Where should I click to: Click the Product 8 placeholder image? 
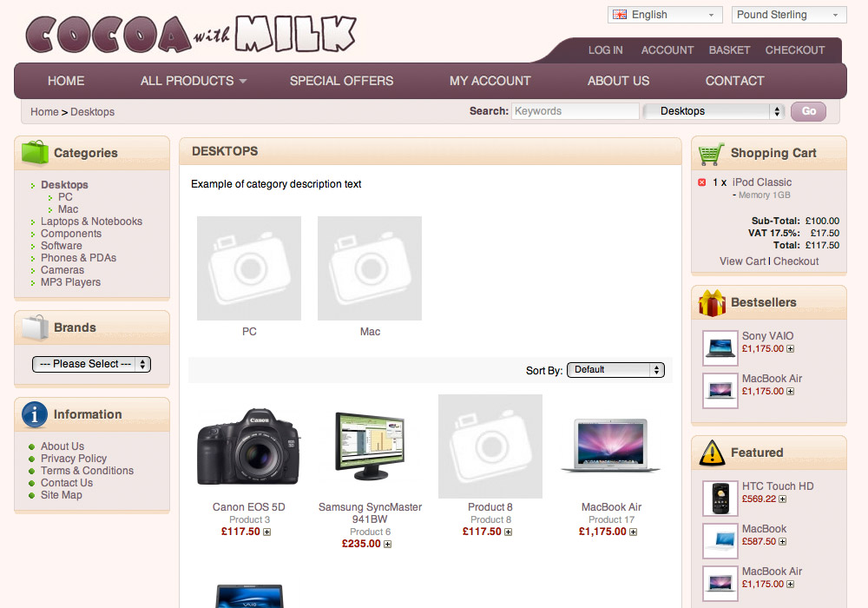490,446
